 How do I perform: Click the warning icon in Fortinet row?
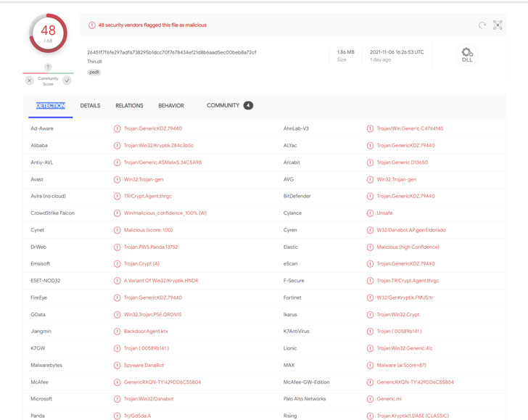(x=370, y=297)
